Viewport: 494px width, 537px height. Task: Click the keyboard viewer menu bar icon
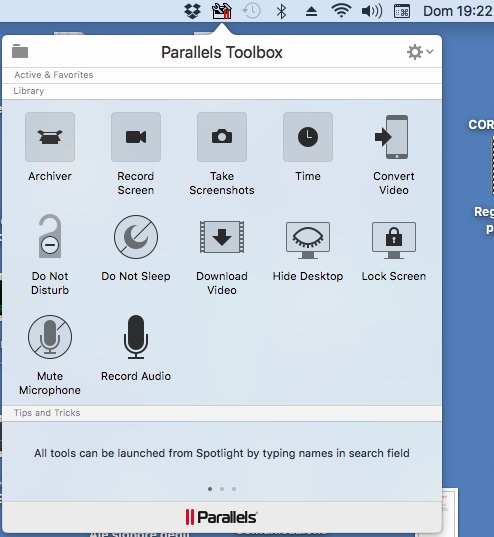click(402, 11)
